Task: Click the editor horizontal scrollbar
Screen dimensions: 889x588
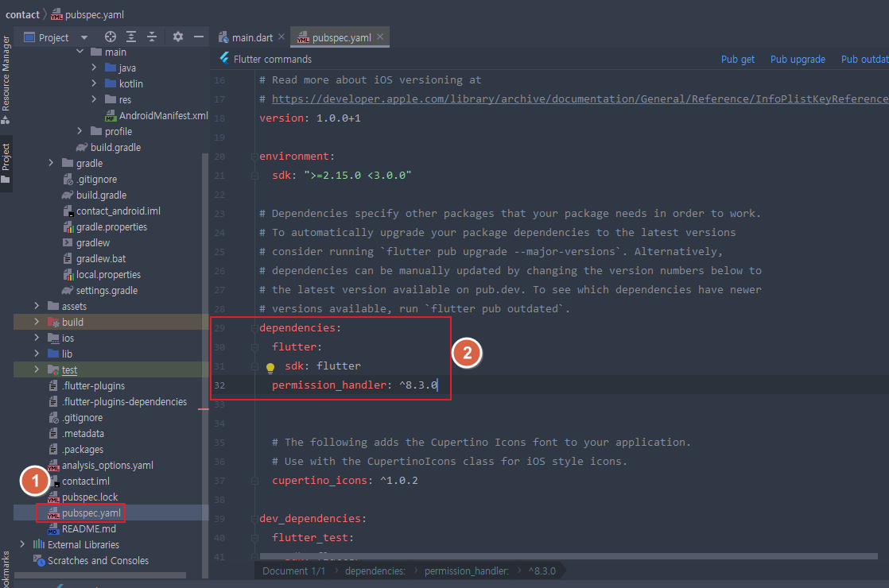Action: pyautogui.click(x=567, y=556)
